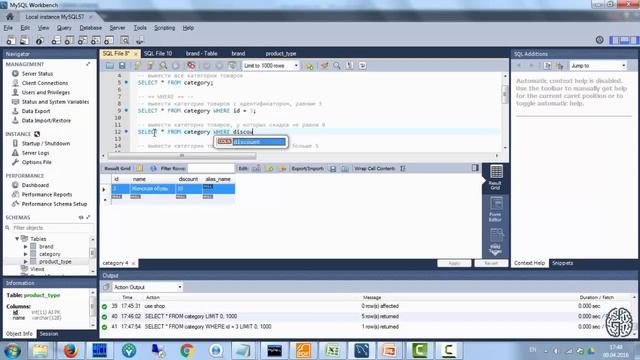This screenshot has height=360, width=640.
Task: Switch to SQL File 10 tab
Action: (x=158, y=53)
